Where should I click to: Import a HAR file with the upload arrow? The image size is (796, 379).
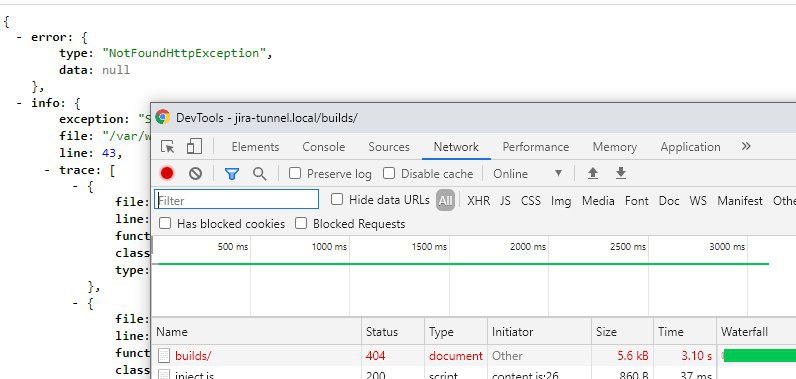[592, 174]
